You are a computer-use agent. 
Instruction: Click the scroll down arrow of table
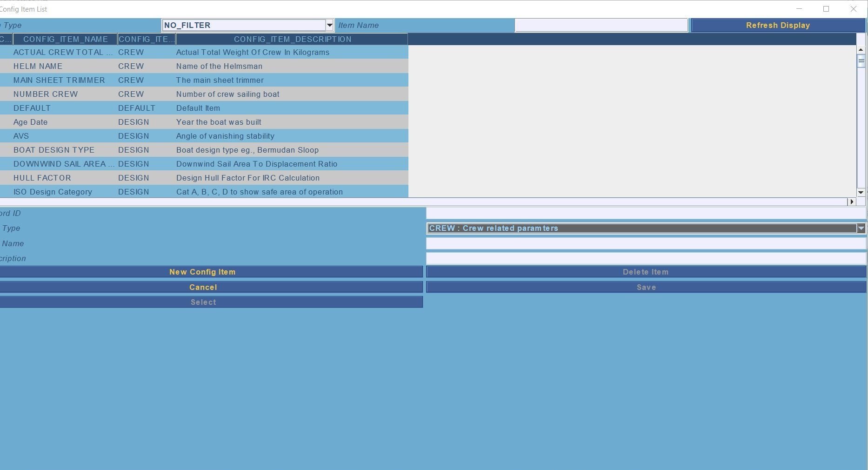[861, 192]
